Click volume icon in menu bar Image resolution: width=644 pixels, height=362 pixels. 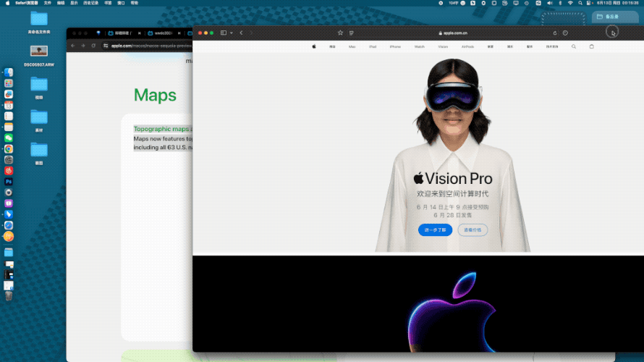coord(549,3)
